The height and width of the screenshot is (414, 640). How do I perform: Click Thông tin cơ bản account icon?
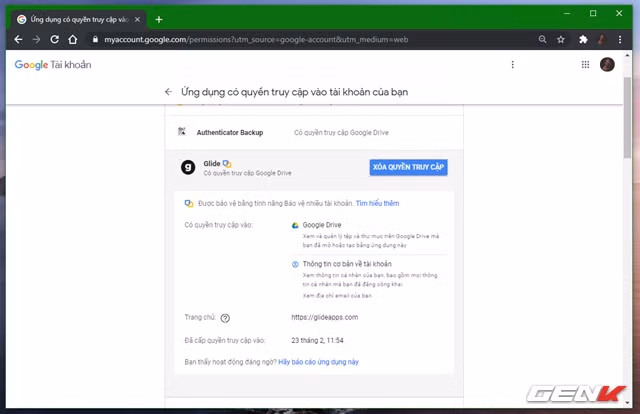(295, 264)
